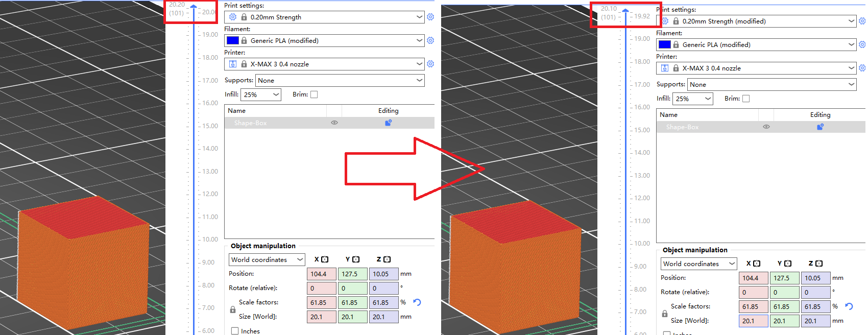Click blue filament color swatch in left panel

tap(233, 41)
